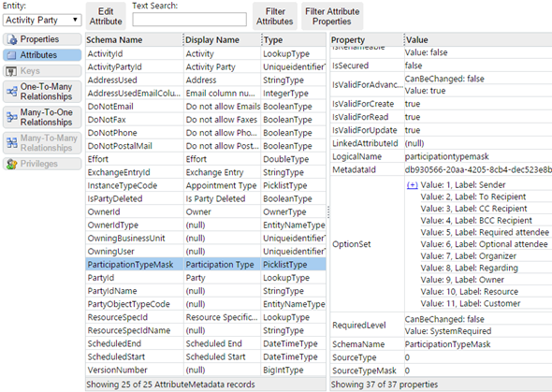Click the Many-To-Many Relationships icon
Screen dimensions: 552x392
tap(12, 143)
